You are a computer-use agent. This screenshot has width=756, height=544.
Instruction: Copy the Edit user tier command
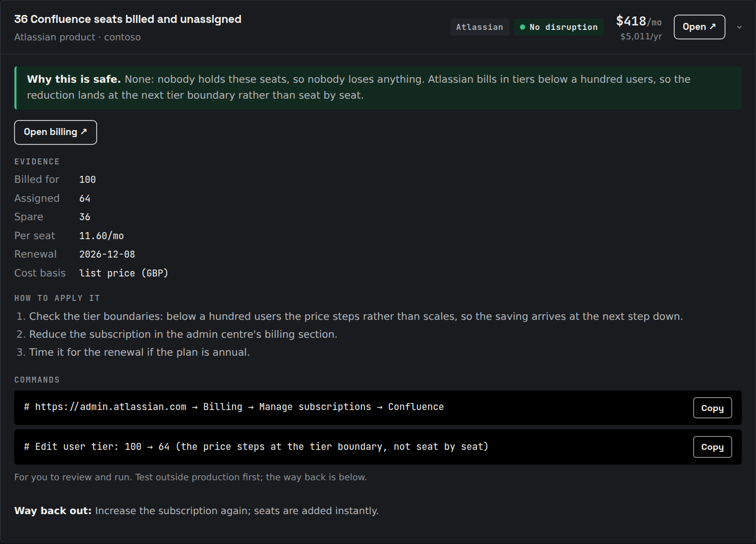pyautogui.click(x=712, y=447)
